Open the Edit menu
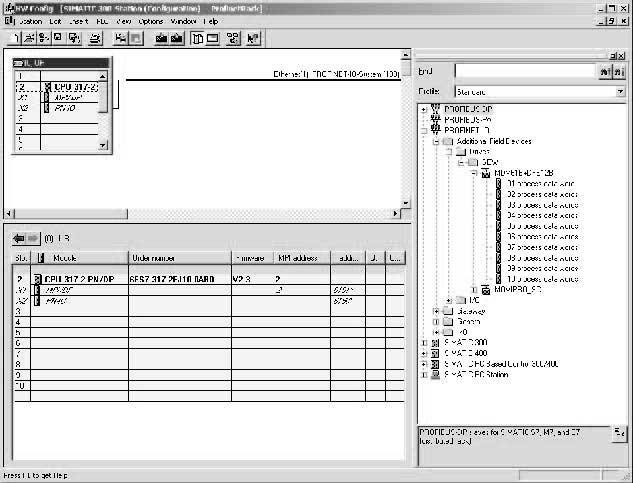 click(x=55, y=21)
